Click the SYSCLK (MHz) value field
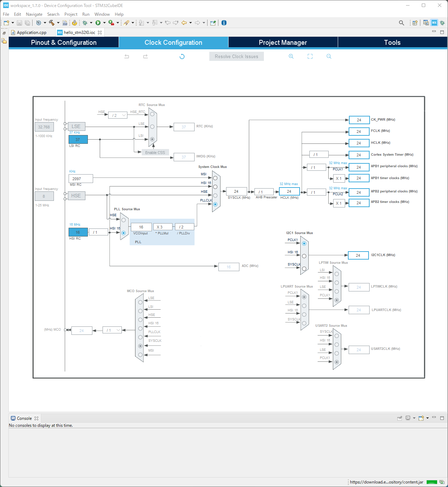The width and height of the screenshot is (448, 487). (237, 191)
